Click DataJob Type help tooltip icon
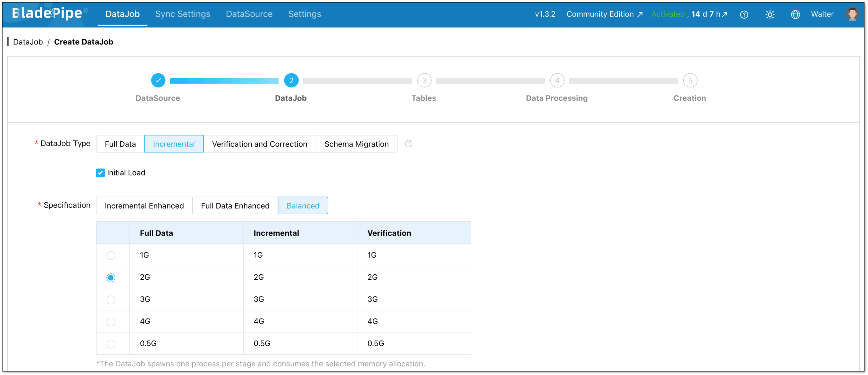 click(x=408, y=144)
